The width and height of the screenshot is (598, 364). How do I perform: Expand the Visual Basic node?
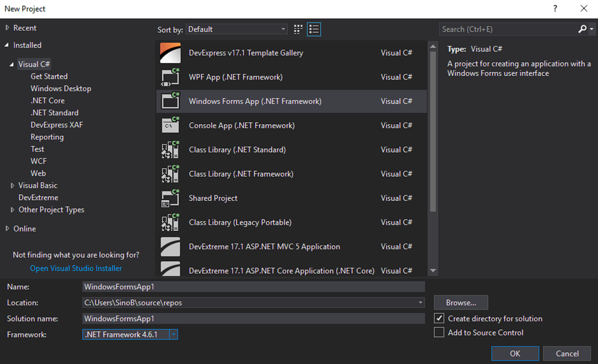tap(13, 185)
